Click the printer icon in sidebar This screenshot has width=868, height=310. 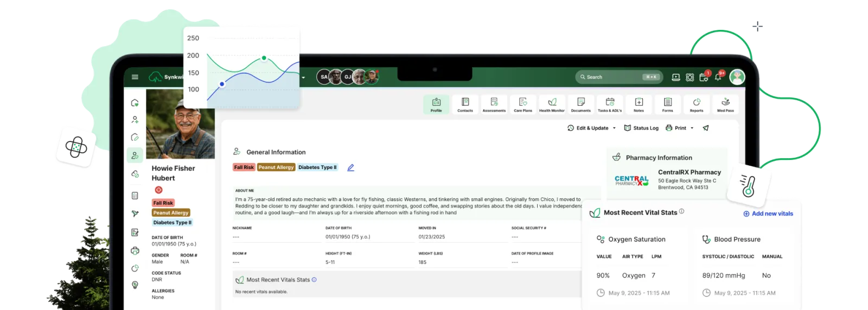[135, 250]
